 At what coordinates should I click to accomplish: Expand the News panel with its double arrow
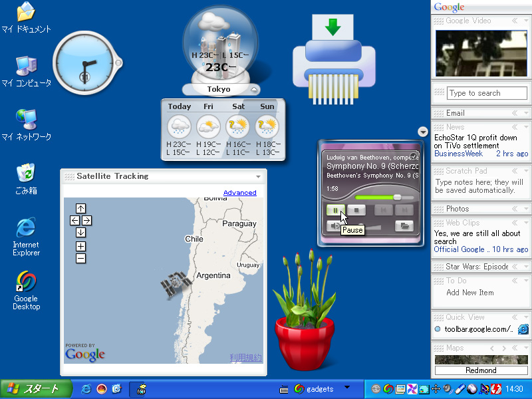click(515, 127)
